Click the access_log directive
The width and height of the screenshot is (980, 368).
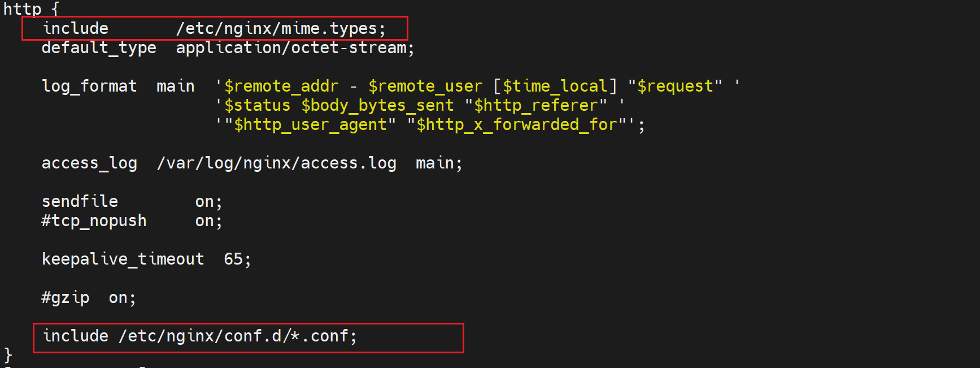tap(89, 163)
